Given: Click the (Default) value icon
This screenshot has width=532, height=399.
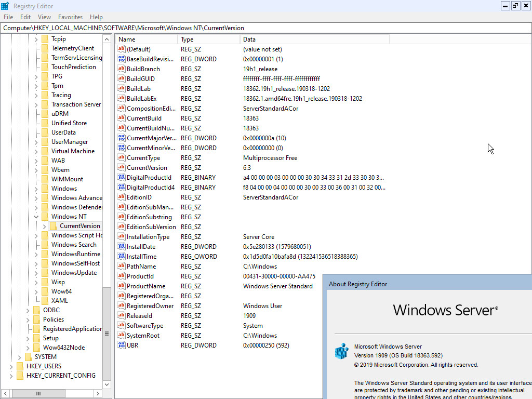Looking at the screenshot, I should pos(122,49).
